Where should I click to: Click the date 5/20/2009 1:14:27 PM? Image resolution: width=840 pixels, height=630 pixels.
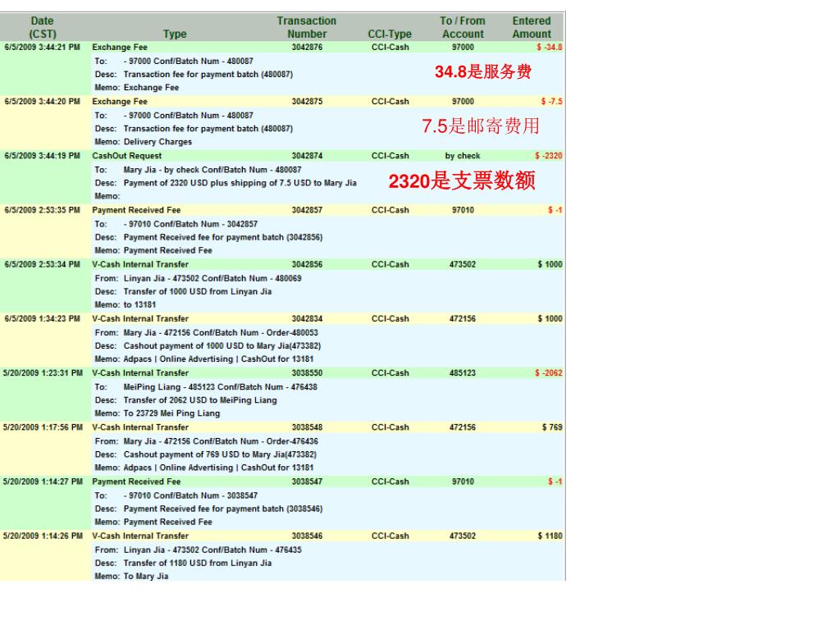point(43,482)
